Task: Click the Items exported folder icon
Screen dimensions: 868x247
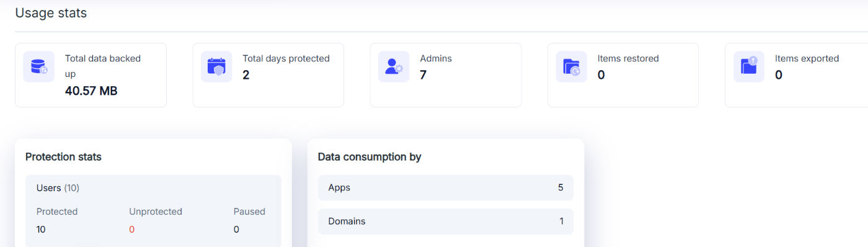Action: [x=748, y=66]
